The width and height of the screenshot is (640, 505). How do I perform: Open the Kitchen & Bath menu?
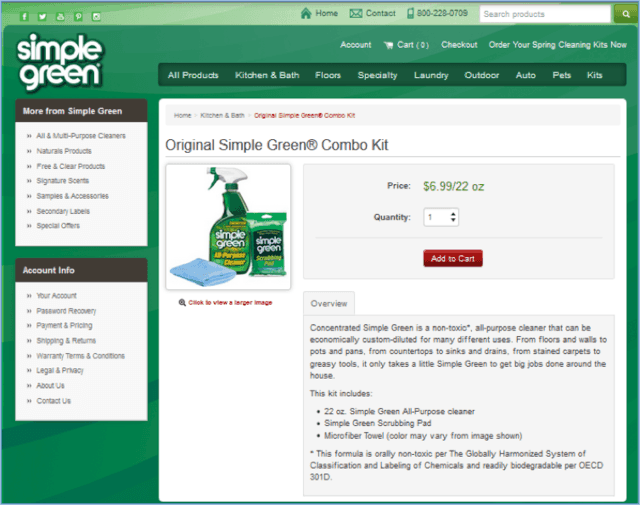(x=267, y=75)
